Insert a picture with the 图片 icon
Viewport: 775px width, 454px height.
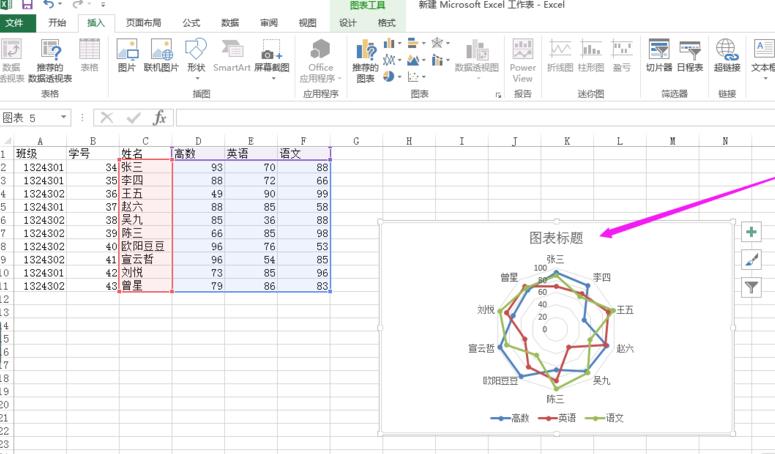[127, 55]
